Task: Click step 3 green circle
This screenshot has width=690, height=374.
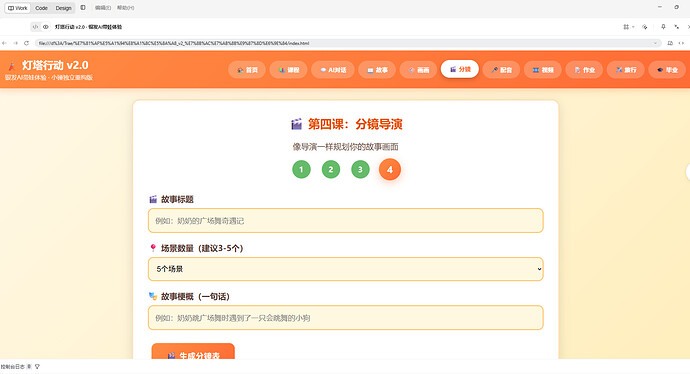Action: (360, 169)
